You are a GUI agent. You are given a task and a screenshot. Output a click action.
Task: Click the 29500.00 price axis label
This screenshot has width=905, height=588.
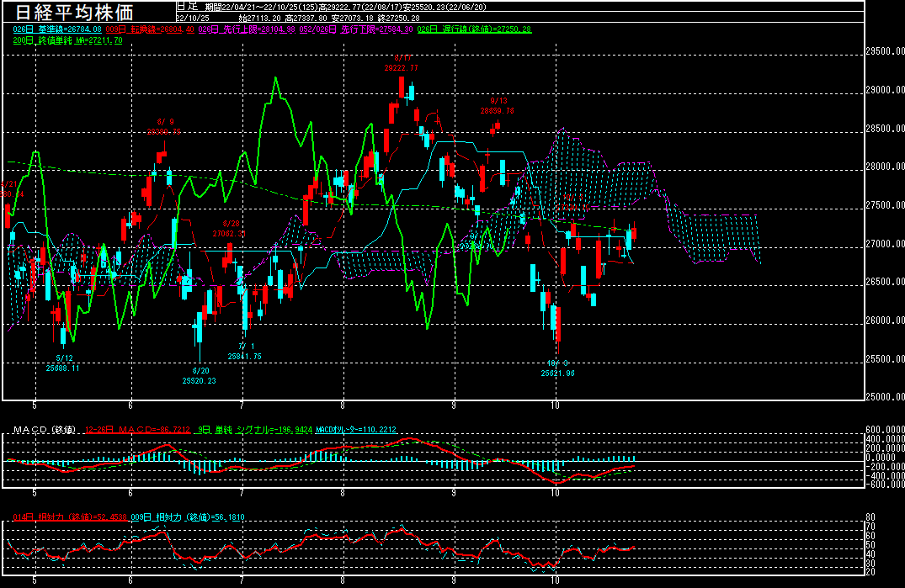coord(885,51)
